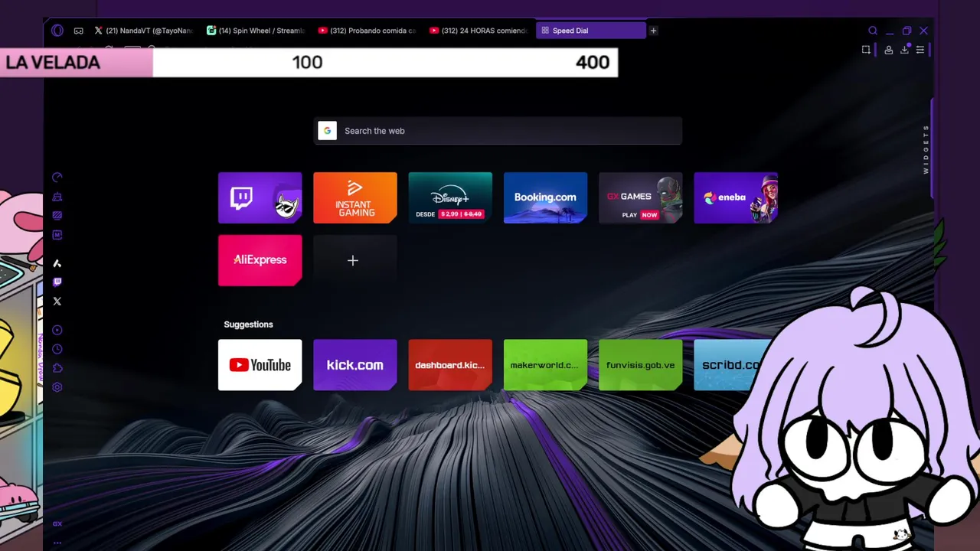Open X (Twitter) panel in sidebar

[57, 302]
